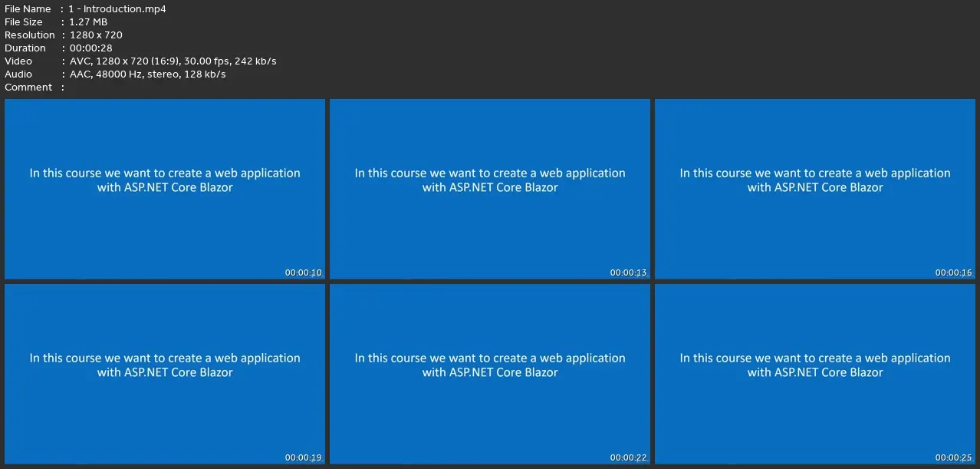Image resolution: width=980 pixels, height=469 pixels.
Task: Click the 'Comment' label
Action: click(28, 88)
